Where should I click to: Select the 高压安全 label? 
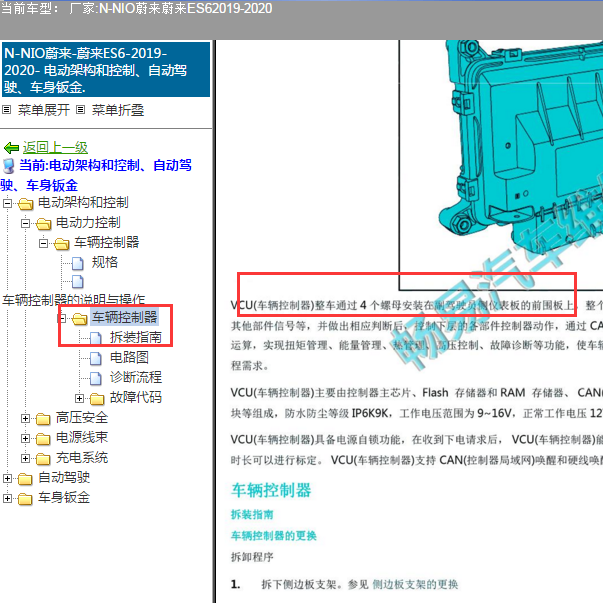82,418
